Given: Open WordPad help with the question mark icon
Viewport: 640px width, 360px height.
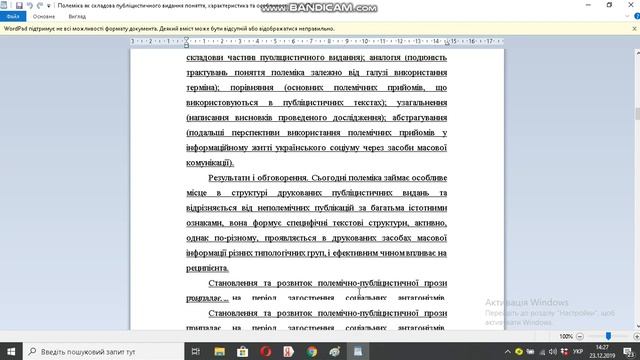Looking at the screenshot, I should [x=637, y=16].
